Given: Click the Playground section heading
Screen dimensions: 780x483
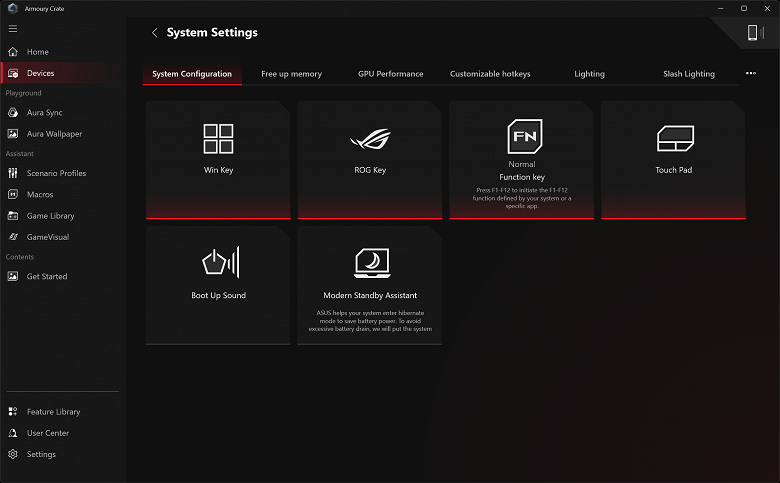Looking at the screenshot, I should [x=23, y=93].
